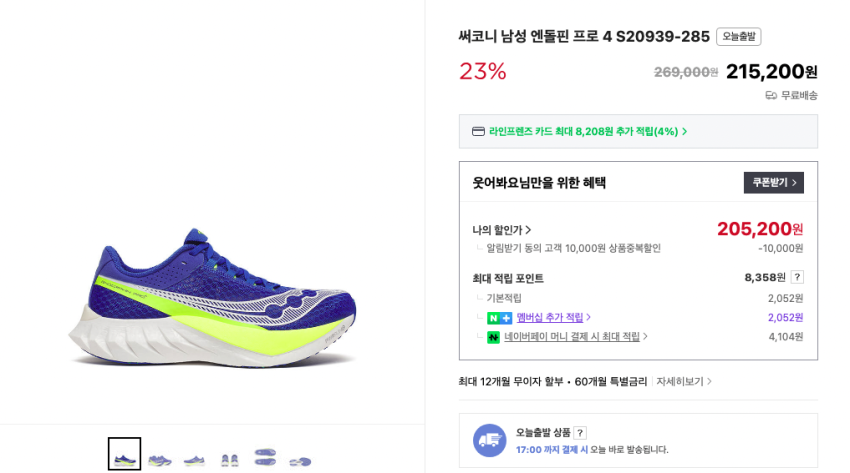The height and width of the screenshot is (473, 850).
Task: Select the rear-view pair thumbnail
Action: 229,459
